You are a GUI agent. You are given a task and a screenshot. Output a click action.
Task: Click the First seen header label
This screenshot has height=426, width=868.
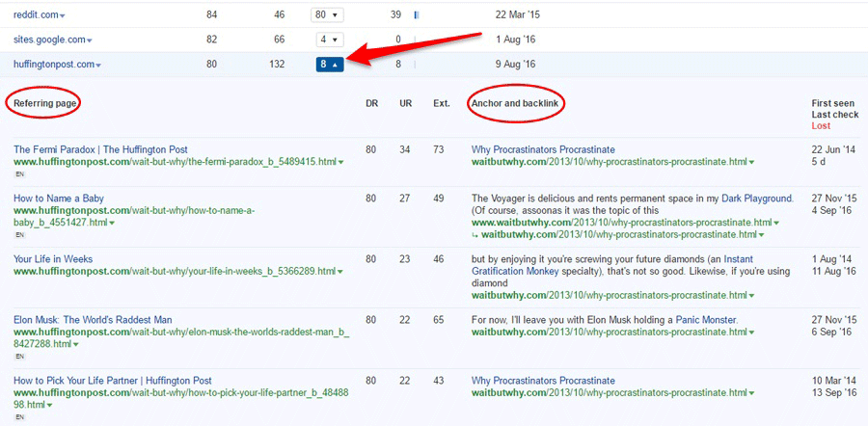click(832, 103)
